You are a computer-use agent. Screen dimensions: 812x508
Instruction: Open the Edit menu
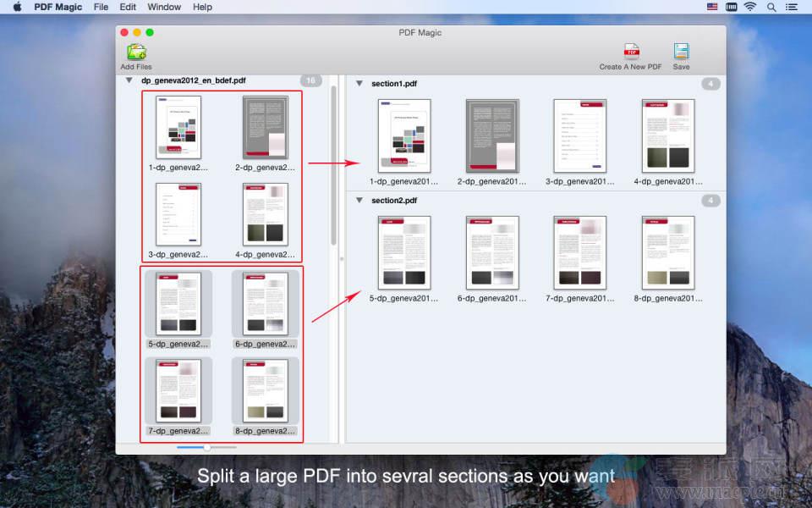[128, 7]
